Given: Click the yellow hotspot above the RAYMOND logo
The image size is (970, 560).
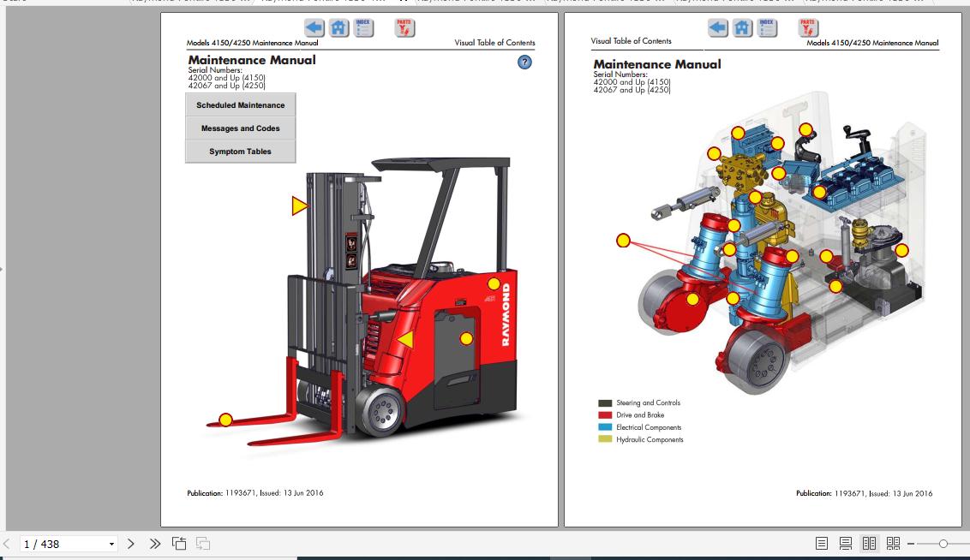Looking at the screenshot, I should 494,283.
